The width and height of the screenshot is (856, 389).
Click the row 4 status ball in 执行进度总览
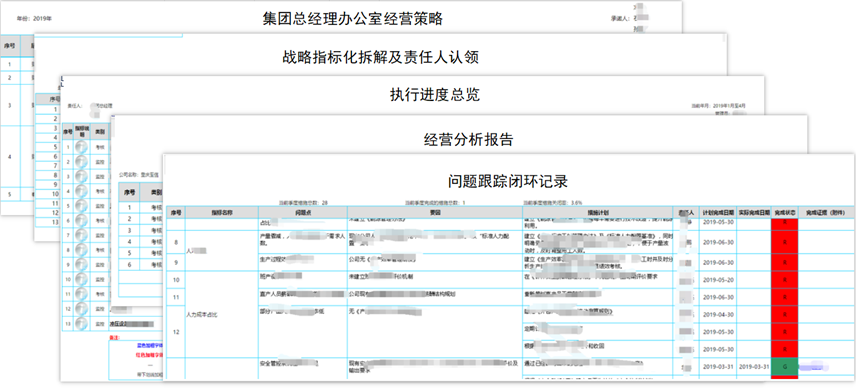[81, 191]
